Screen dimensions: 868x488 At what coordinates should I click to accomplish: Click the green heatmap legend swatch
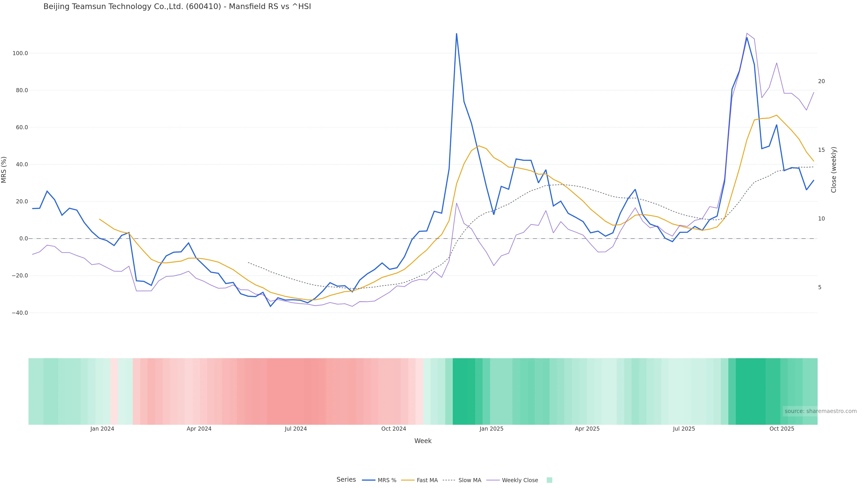point(549,480)
